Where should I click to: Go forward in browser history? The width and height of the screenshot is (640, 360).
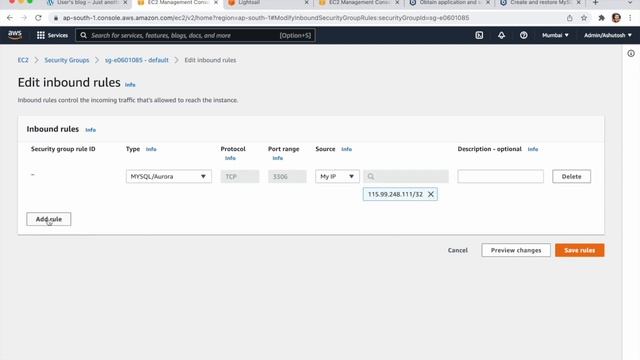tap(24, 18)
